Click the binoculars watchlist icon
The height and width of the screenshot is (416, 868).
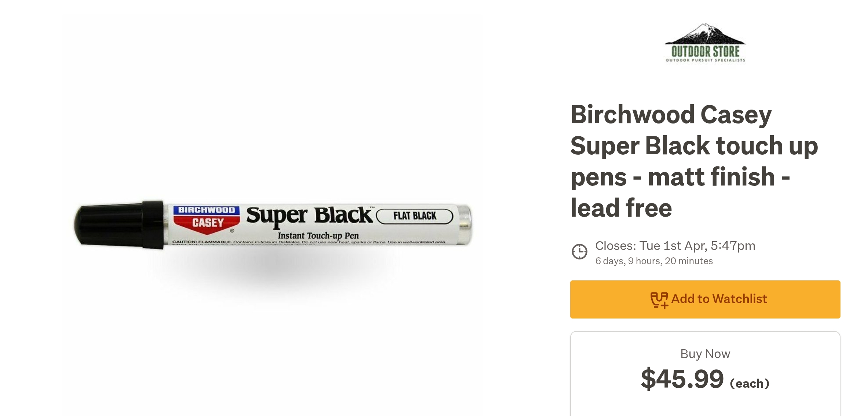[x=659, y=300]
